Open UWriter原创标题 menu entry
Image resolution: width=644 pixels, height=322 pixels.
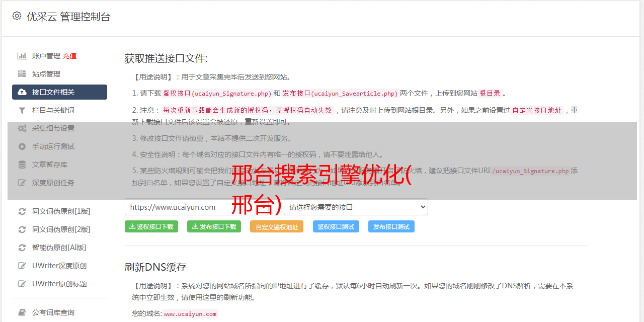click(x=59, y=284)
